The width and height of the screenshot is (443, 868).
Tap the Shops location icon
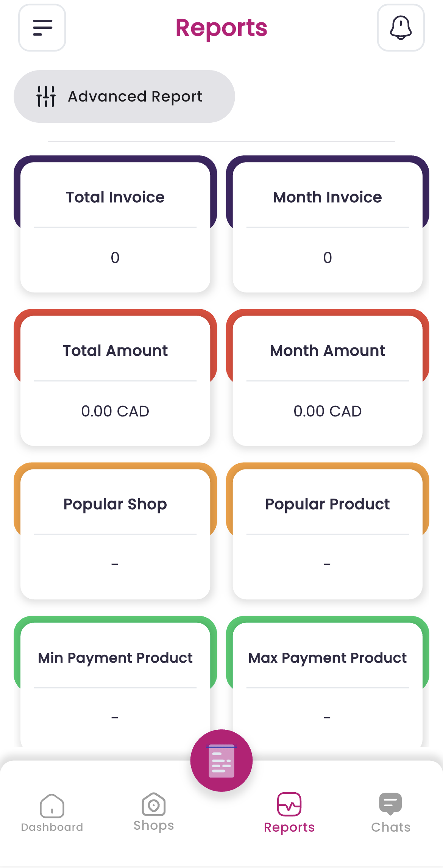tap(154, 804)
